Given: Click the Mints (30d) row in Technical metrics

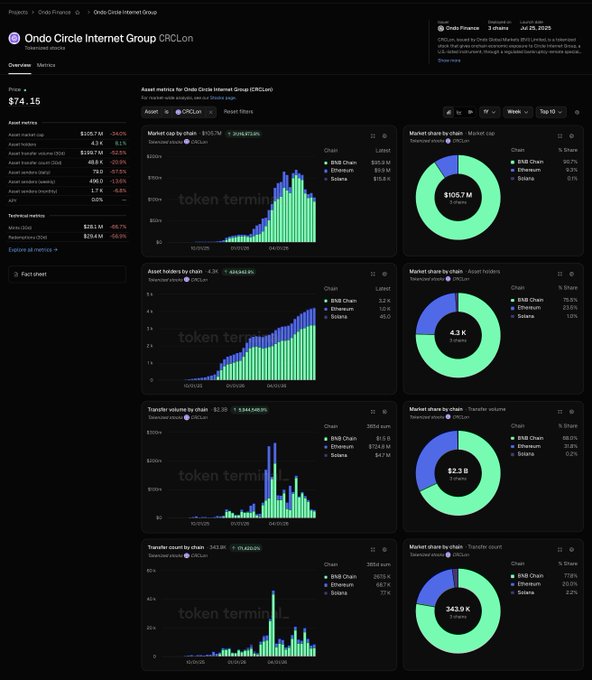Looking at the screenshot, I should point(67,227).
